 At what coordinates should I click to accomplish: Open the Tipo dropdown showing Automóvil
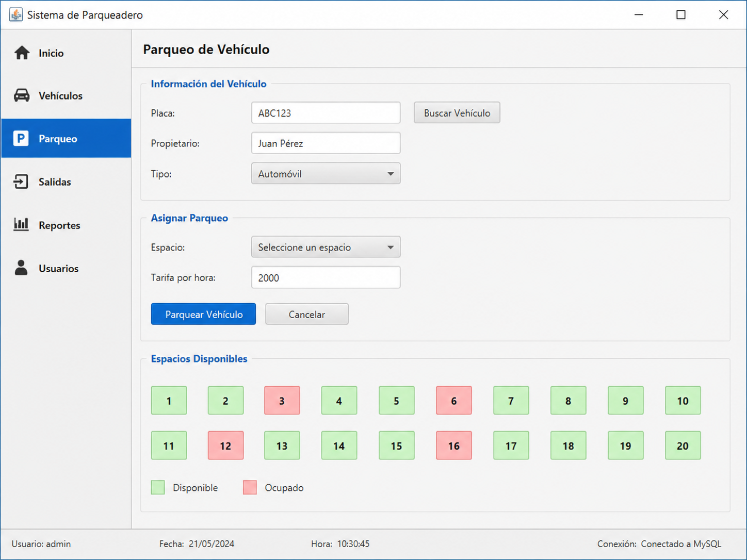(x=326, y=174)
